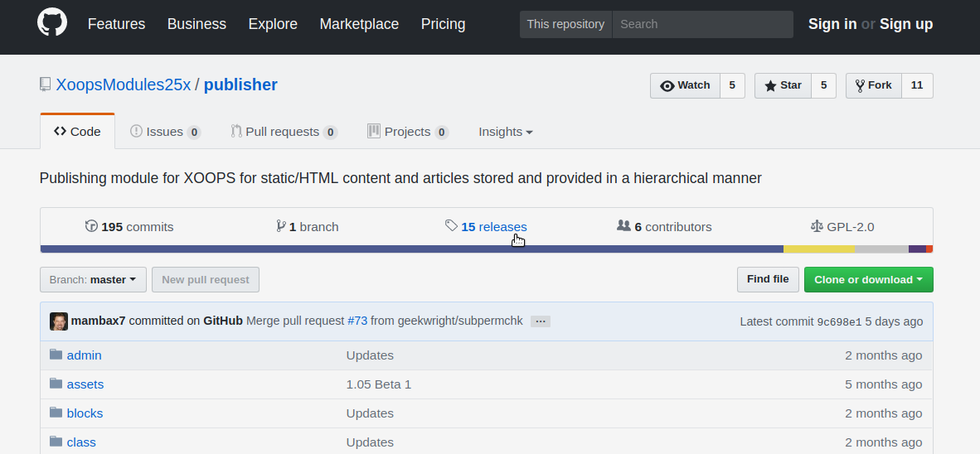Open the XoopsModules25x organization link
980x454 pixels.
124,85
